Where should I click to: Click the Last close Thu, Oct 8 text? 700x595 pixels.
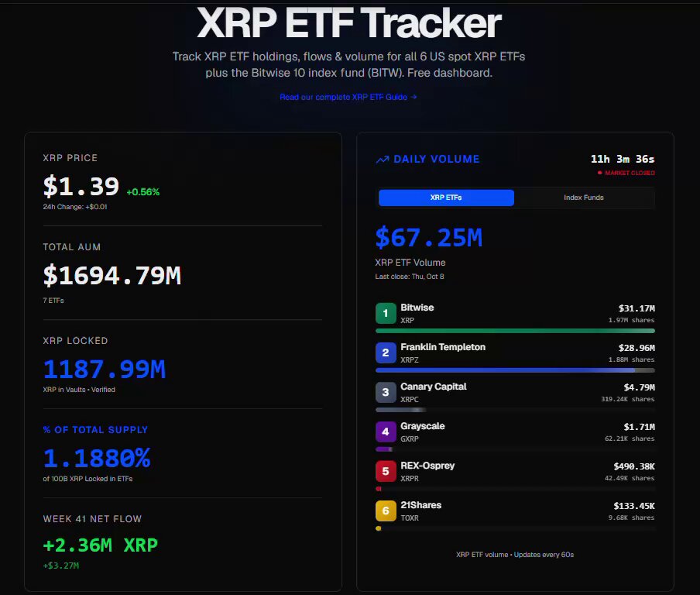click(410, 277)
